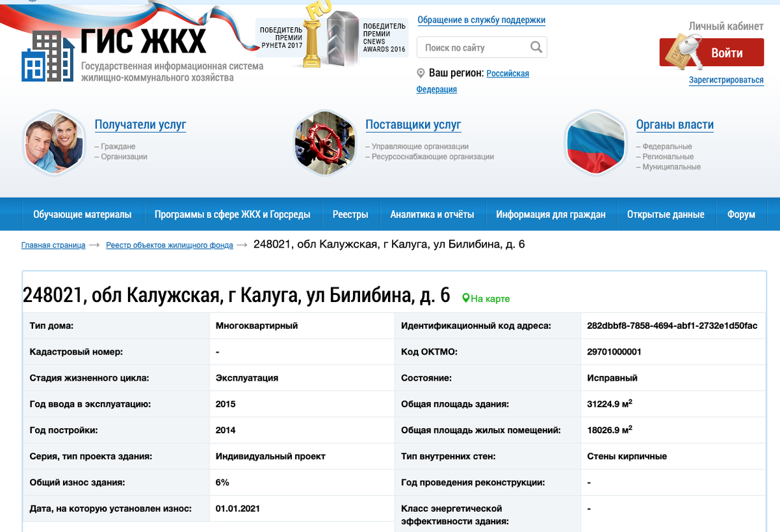This screenshot has width=780, height=532.
Task: Open the Реестры menu
Action: point(350,214)
